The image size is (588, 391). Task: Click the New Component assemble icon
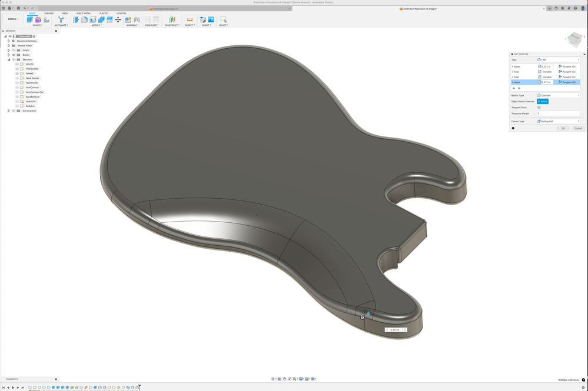click(128, 19)
